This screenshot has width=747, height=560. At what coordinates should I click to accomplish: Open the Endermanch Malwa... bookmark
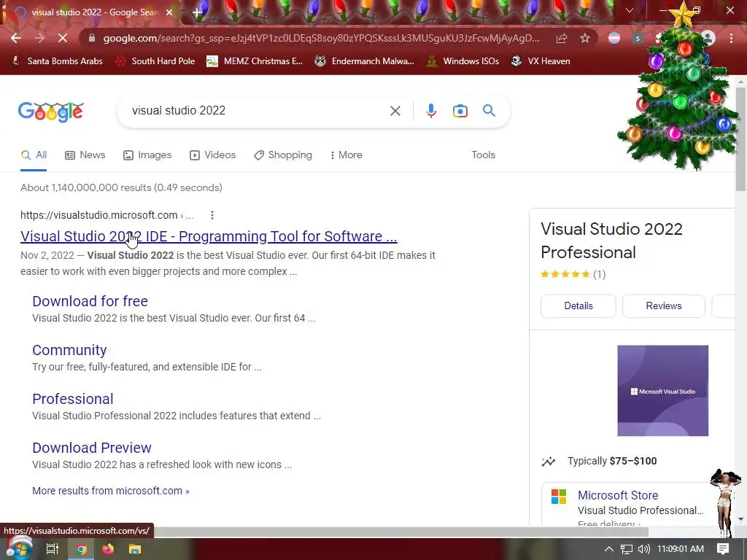(365, 61)
